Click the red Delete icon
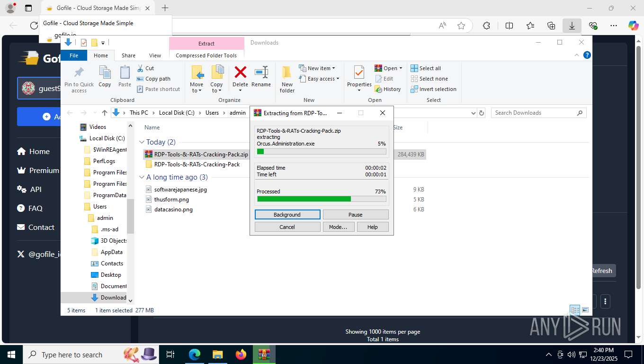Image resolution: width=644 pixels, height=364 pixels. (x=240, y=73)
